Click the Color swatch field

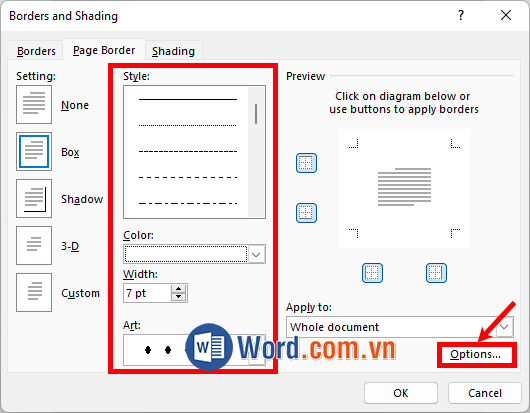[186, 254]
